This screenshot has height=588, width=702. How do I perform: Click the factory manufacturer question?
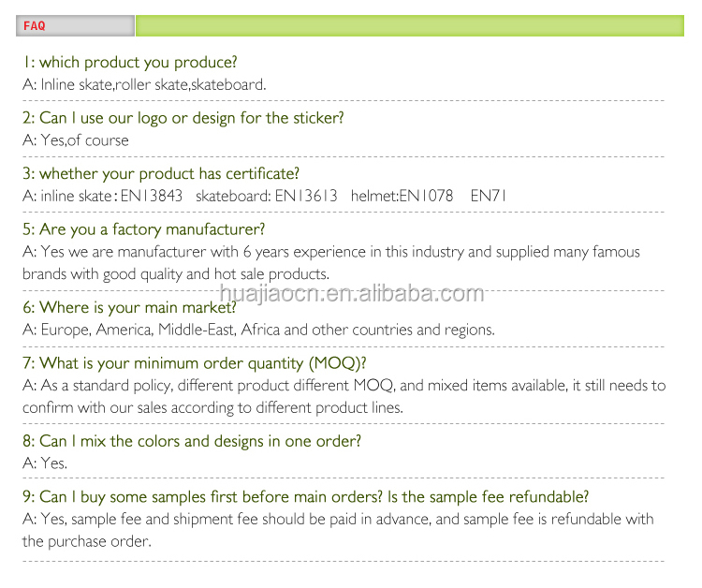pos(144,229)
